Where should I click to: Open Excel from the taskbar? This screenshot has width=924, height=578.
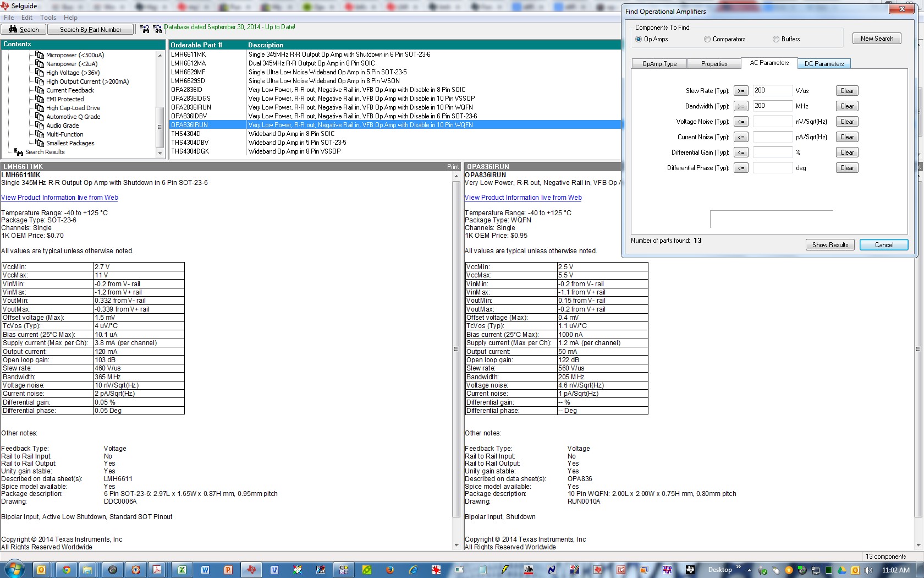point(182,570)
